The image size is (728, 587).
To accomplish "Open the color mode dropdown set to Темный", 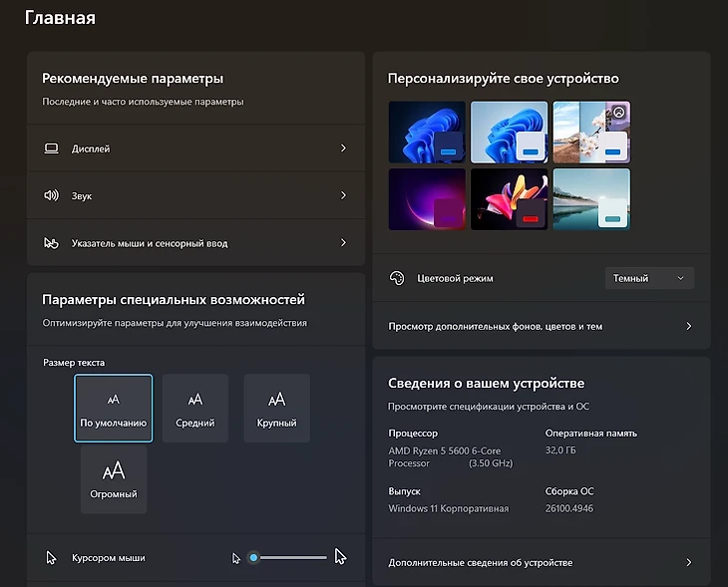I will pyautogui.click(x=649, y=279).
